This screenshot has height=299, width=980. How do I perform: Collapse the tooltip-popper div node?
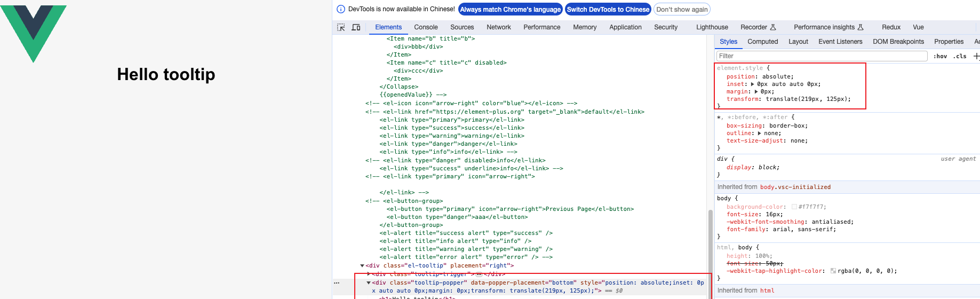pyautogui.click(x=369, y=283)
